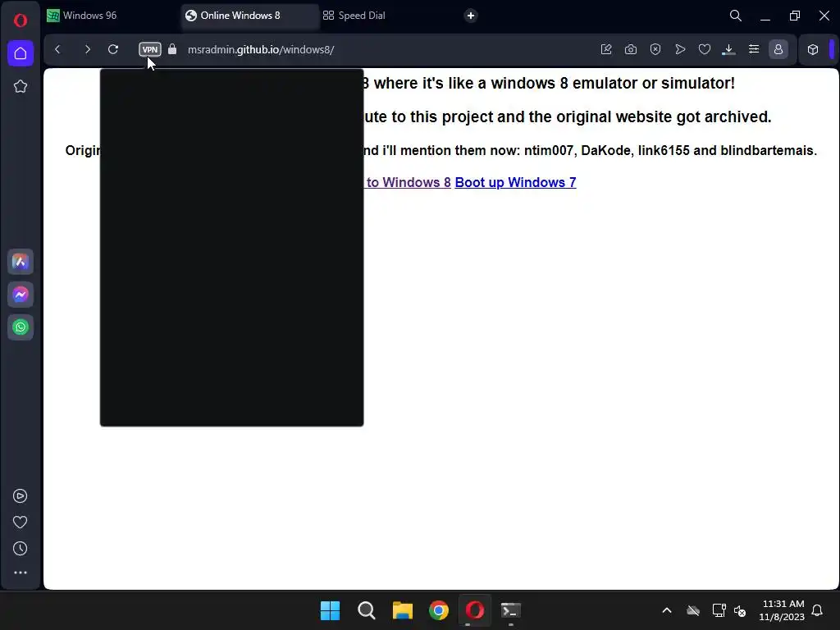Show hidden tray icons chevron
The width and height of the screenshot is (840, 630).
click(x=667, y=610)
